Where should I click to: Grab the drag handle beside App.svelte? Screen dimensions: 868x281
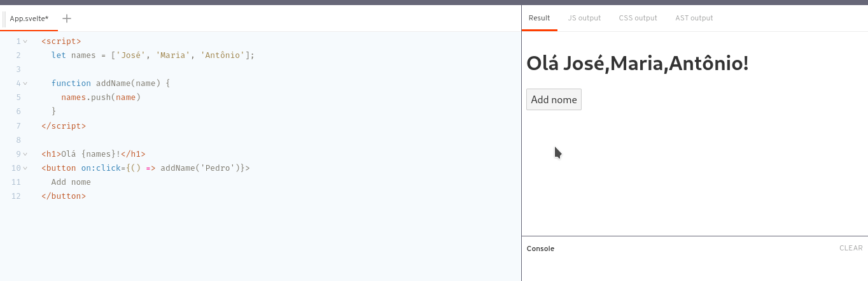click(x=4, y=18)
